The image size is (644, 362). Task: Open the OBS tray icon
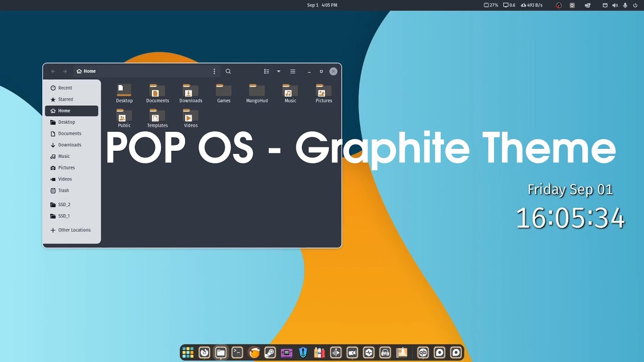click(x=558, y=5)
